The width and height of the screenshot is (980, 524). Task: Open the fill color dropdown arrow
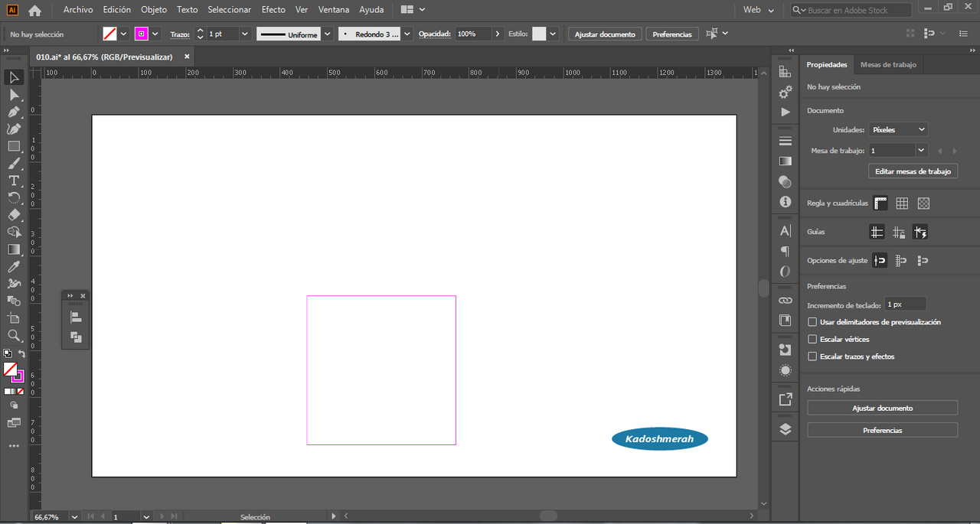123,34
